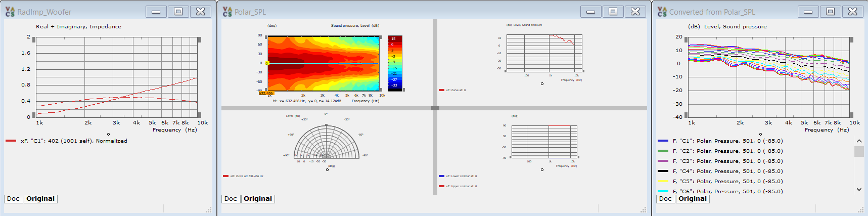Close the Converted from Polar_SPL window
This screenshot has height=216, width=868.
pos(853,12)
